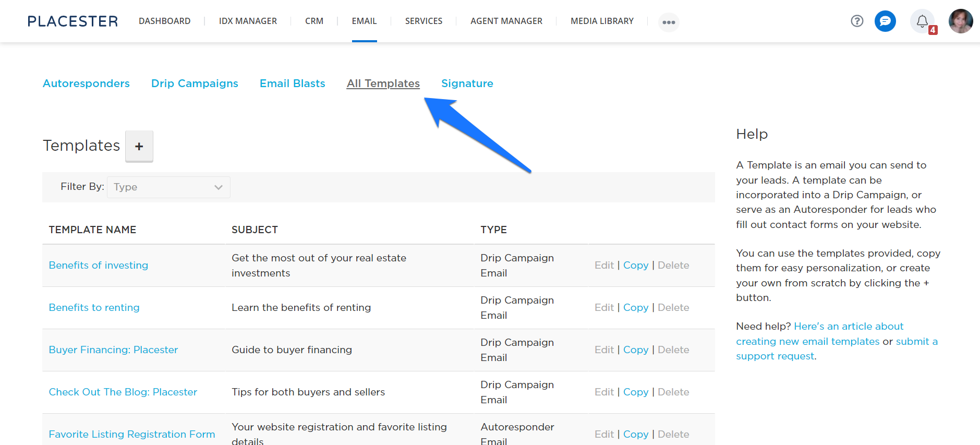Screen dimensions: 980x445
Task: Switch to Signature tab
Action: tap(467, 83)
